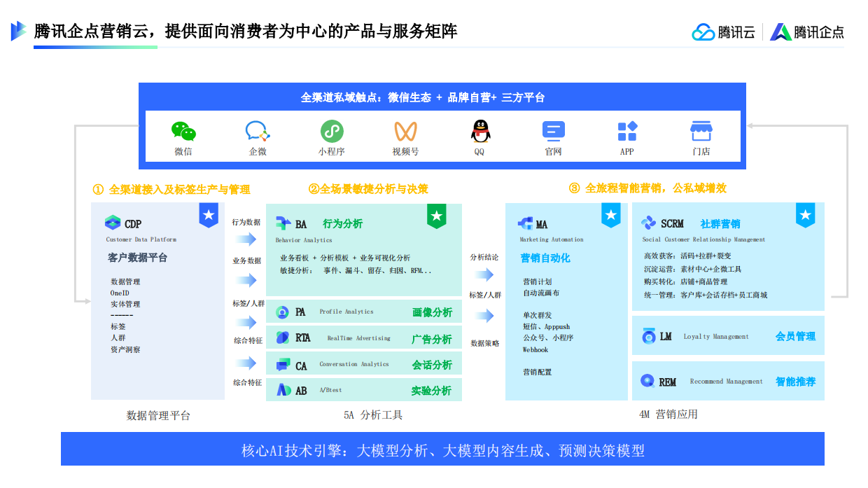Click the 分析结论 label
The width and height of the screenshot is (868, 488).
(x=484, y=257)
